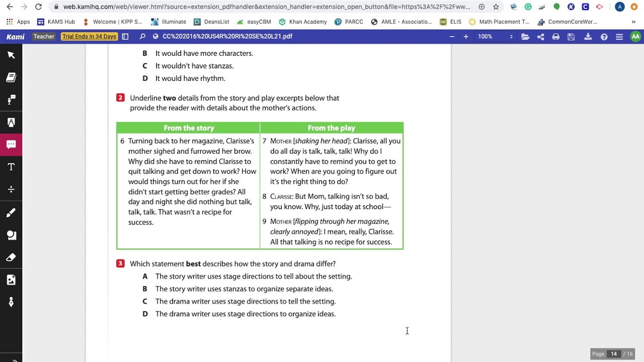Click the 'From the play' table header
The height and width of the screenshot is (362, 644).
(332, 128)
